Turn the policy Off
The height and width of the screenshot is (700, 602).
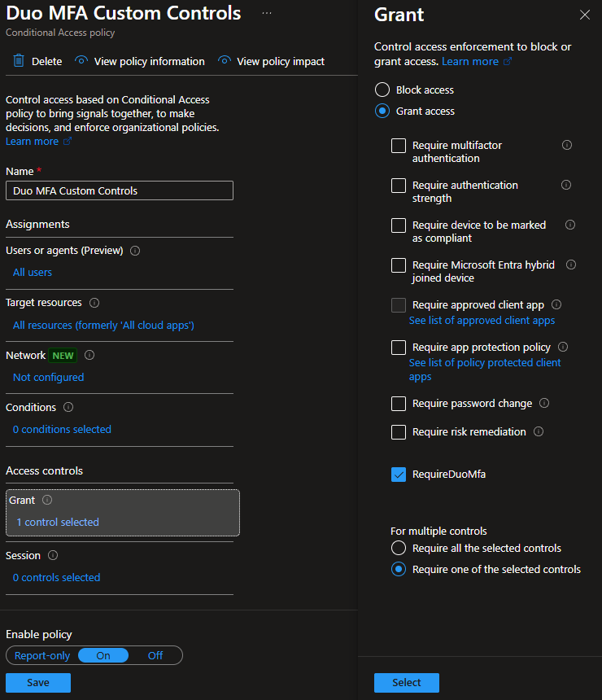pos(155,655)
